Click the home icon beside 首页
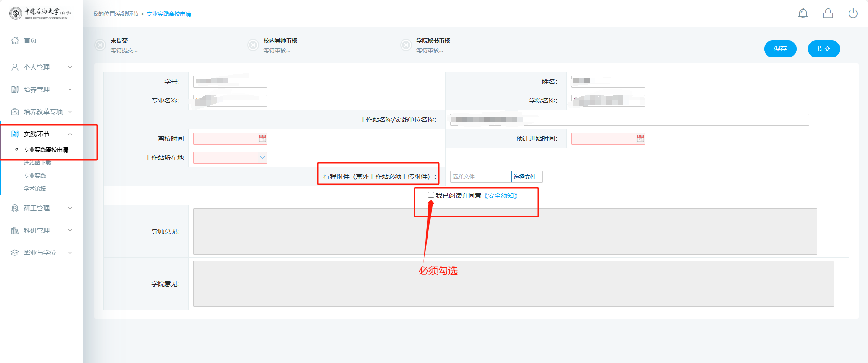868x363 pixels. click(15, 40)
